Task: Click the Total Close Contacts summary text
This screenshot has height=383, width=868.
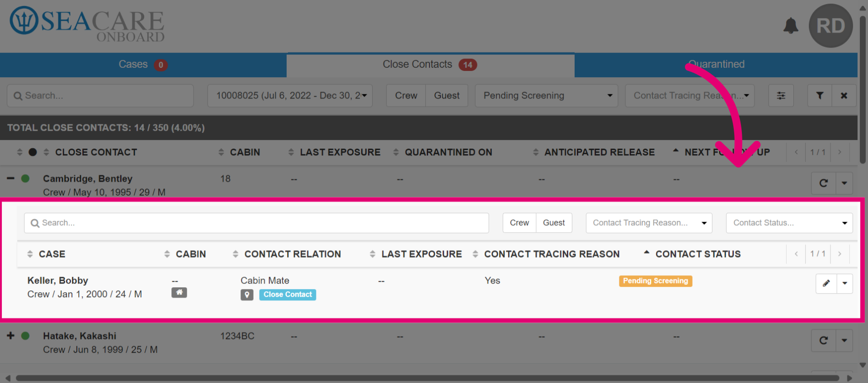Action: (106, 128)
